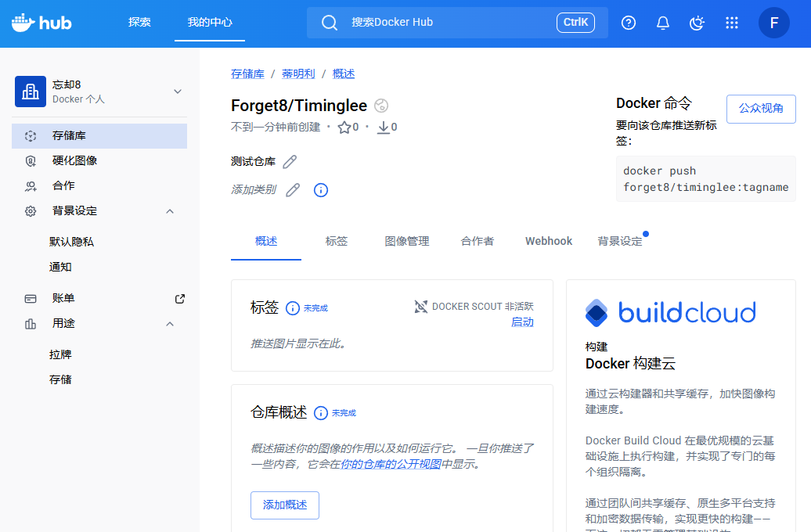Click the 合作 people icon

(x=31, y=186)
